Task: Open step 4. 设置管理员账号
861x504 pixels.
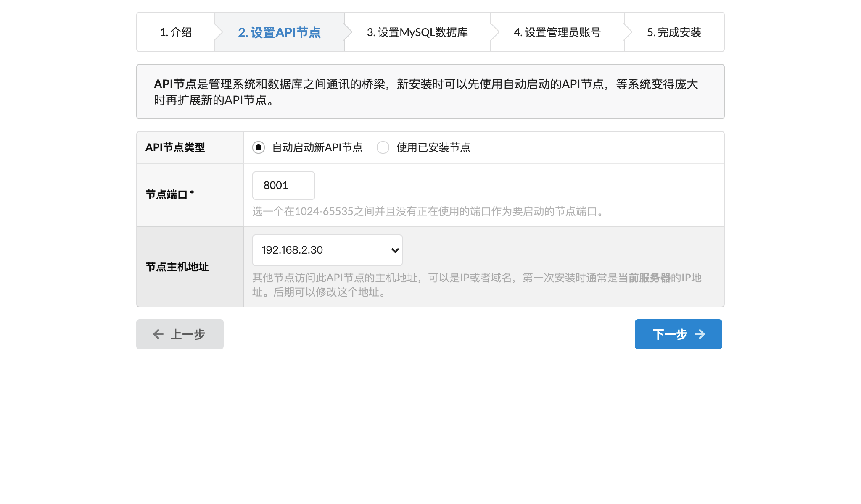Action: 557,32
